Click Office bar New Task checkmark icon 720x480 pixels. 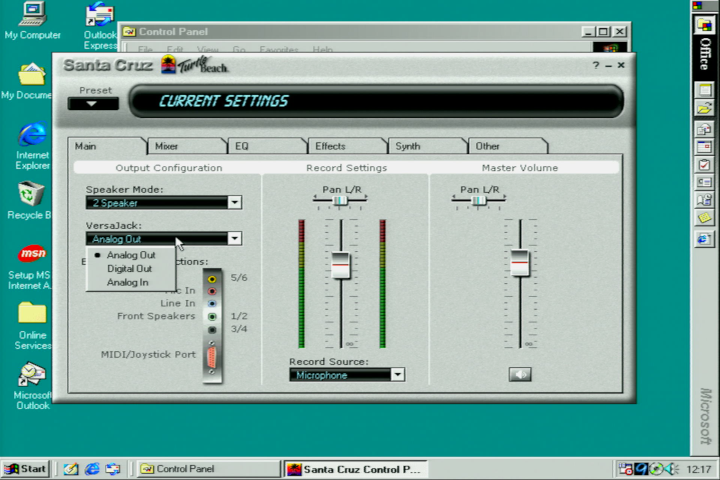click(x=704, y=164)
